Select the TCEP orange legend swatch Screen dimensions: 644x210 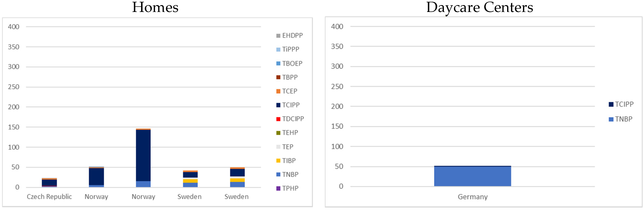pyautogui.click(x=278, y=91)
